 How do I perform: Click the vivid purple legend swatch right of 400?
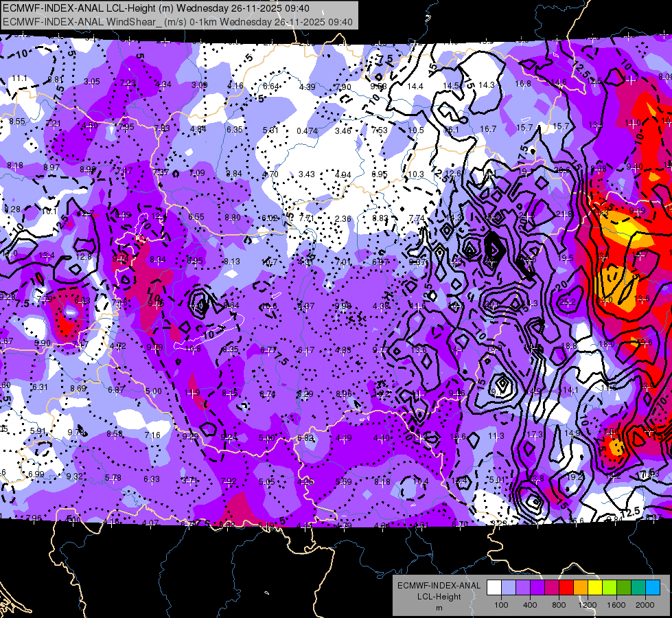537,588
